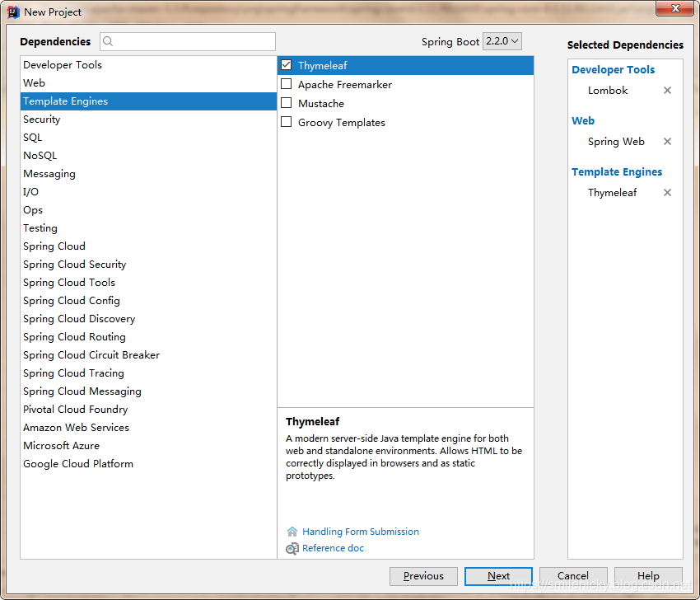Uncheck the Thymeleaf checkbox
The width and height of the screenshot is (700, 600).
tap(286, 65)
